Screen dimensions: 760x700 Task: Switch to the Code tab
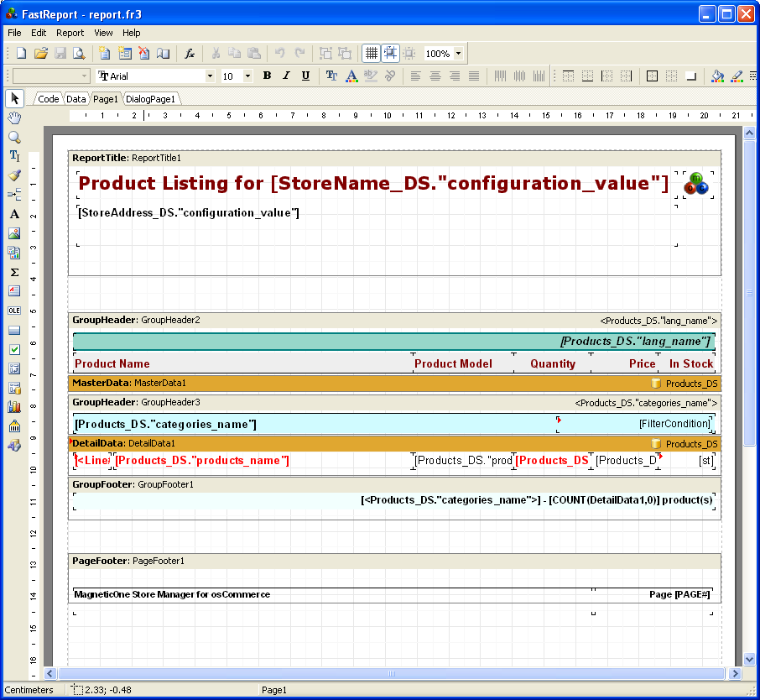point(49,99)
